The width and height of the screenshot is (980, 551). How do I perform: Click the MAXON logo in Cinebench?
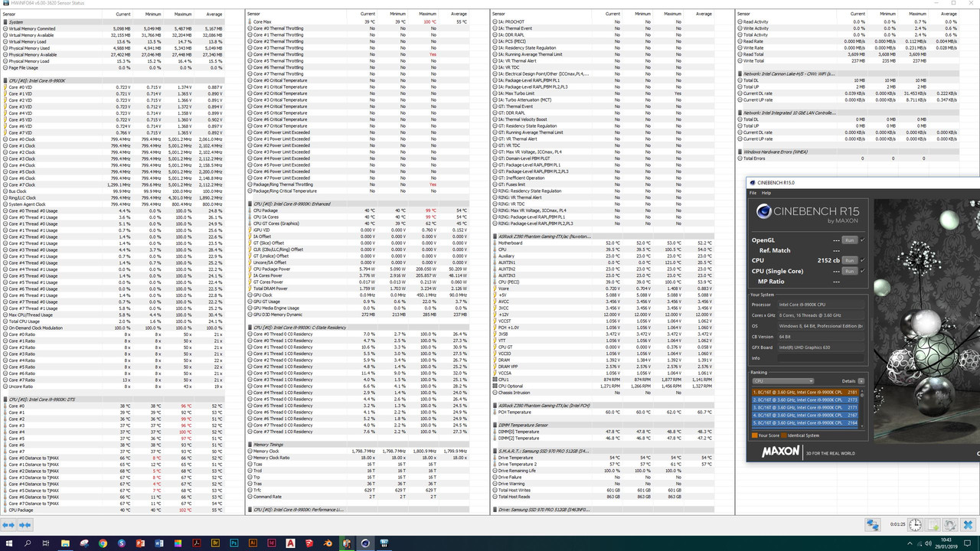[781, 449]
